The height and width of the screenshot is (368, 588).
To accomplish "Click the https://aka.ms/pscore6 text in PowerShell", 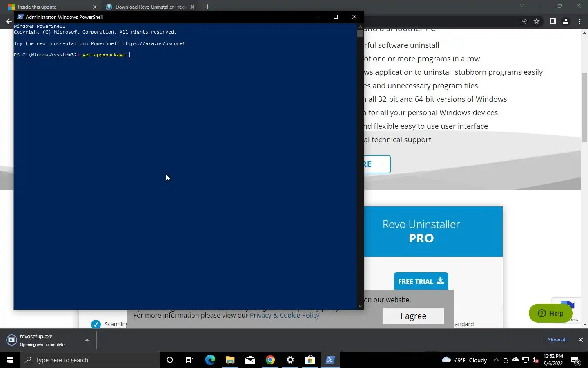I will [x=154, y=43].
